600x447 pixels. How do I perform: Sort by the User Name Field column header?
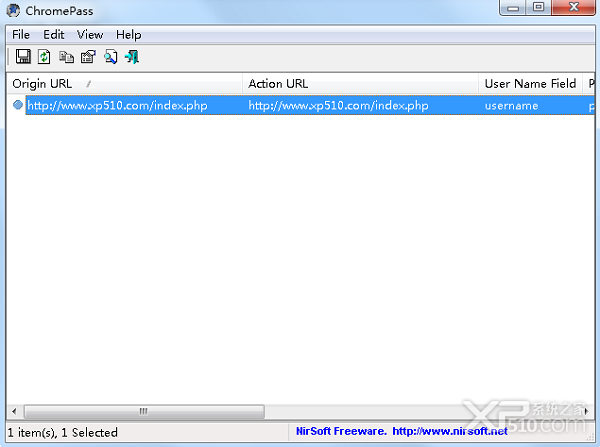coord(530,83)
